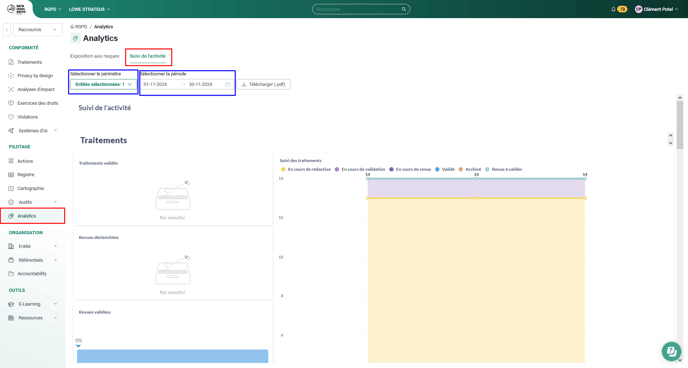
Task: Toggle 'En cours de validation' legend series
Action: coord(360,169)
